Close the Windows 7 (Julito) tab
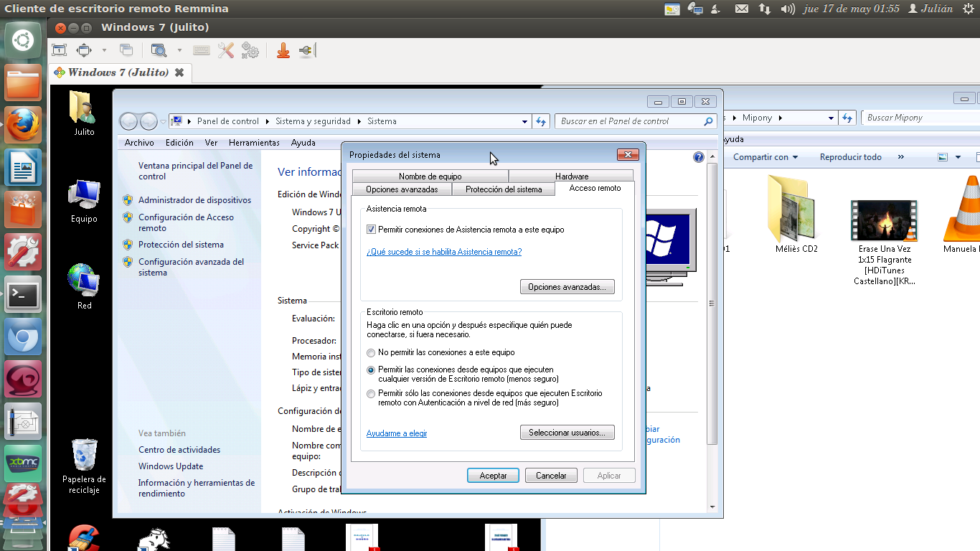This screenshot has width=980, height=551. (x=179, y=72)
